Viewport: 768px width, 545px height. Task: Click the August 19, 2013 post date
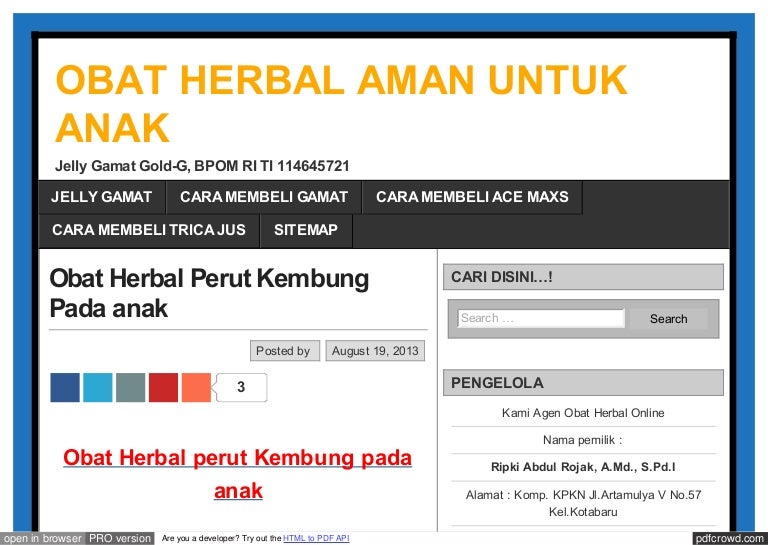375,351
